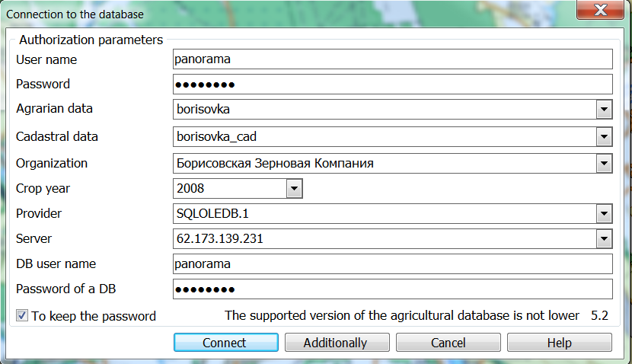Open the Crop year dropdown
The image size is (632, 364).
[294, 188]
